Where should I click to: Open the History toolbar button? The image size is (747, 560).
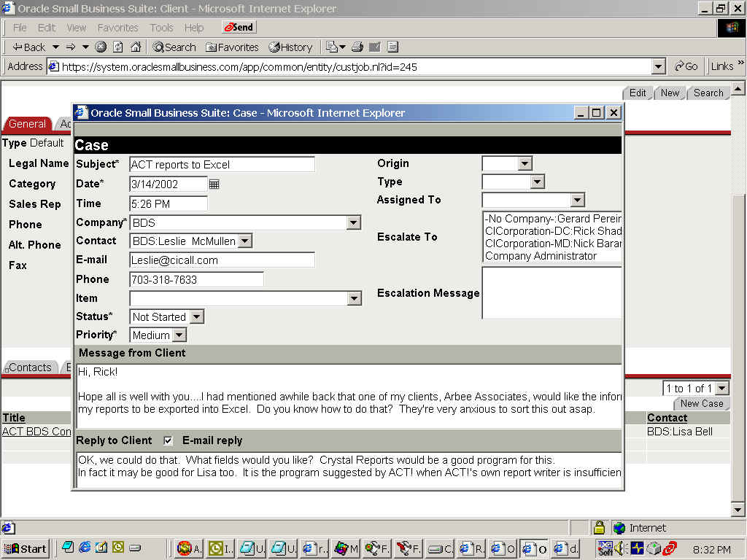(290, 47)
